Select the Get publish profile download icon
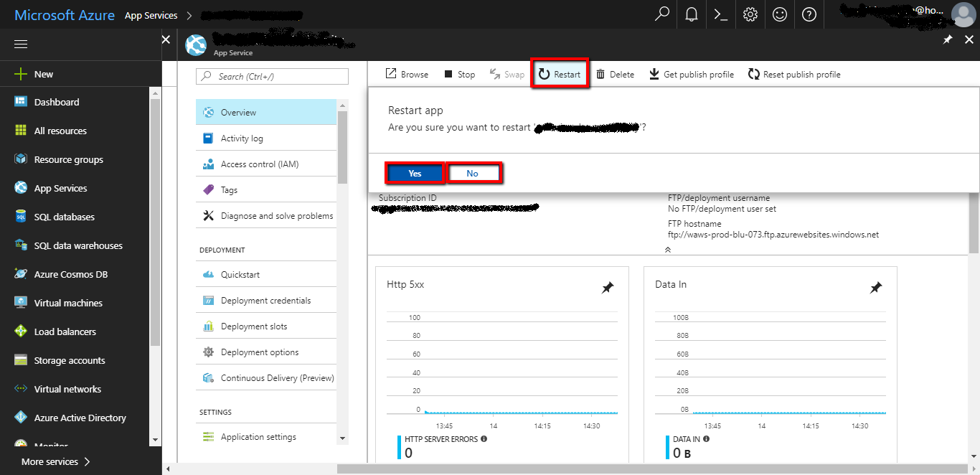The width and height of the screenshot is (980, 475). tap(654, 73)
